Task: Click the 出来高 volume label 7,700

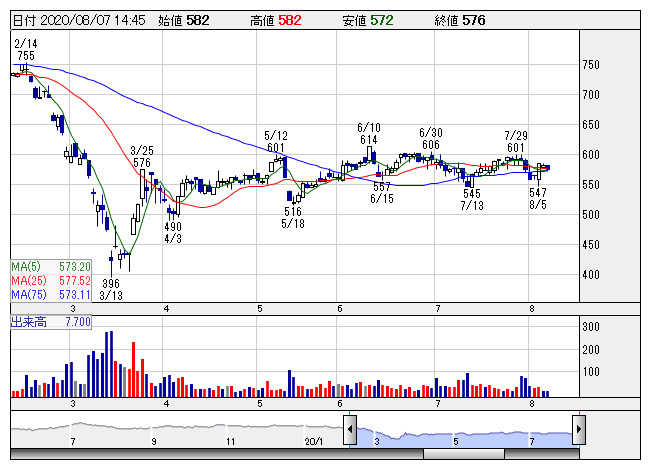Action: (51, 322)
